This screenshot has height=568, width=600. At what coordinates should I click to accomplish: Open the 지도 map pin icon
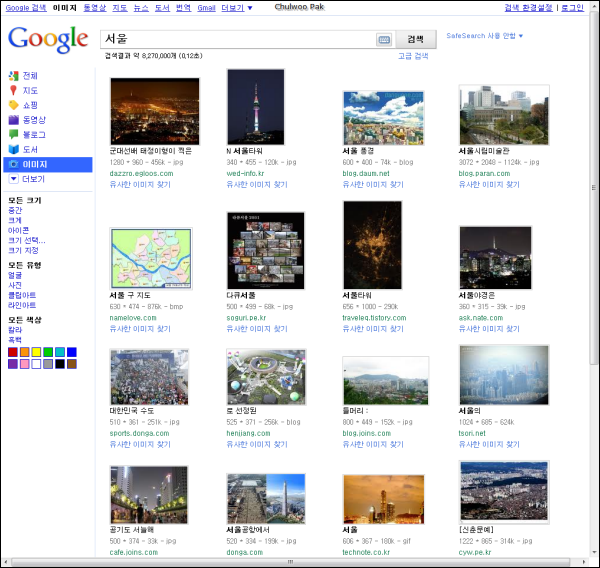click(13, 90)
